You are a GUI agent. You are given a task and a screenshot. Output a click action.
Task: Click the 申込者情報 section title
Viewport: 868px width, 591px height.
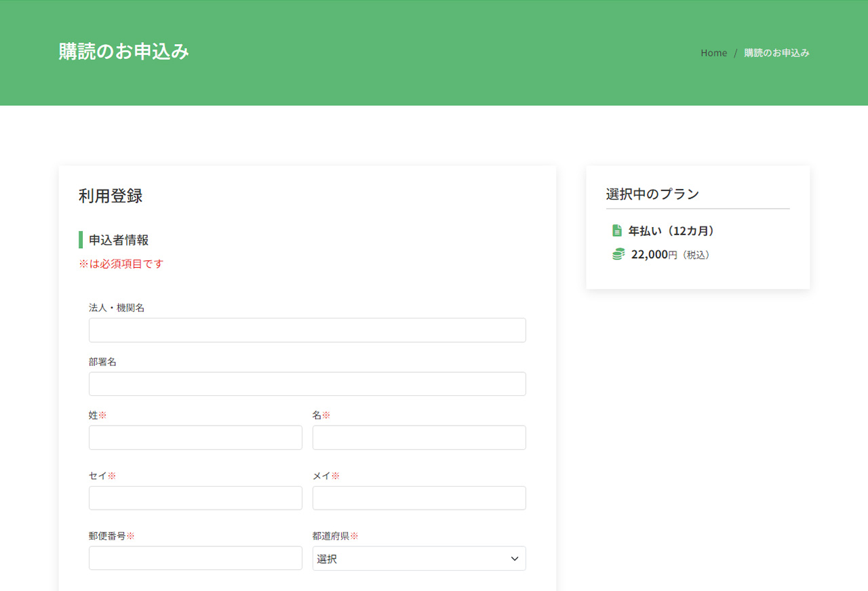pyautogui.click(x=119, y=240)
